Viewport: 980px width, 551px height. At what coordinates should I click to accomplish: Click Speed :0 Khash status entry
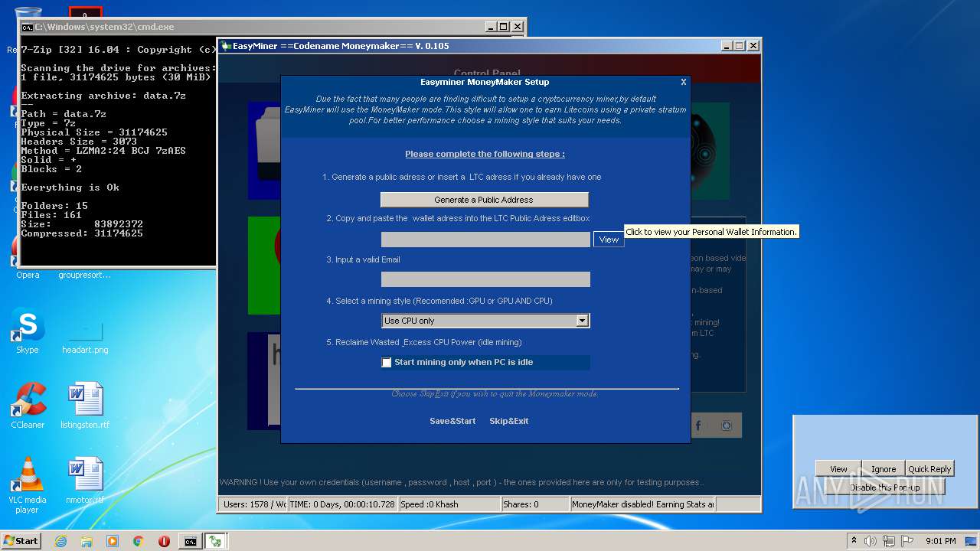(449, 504)
